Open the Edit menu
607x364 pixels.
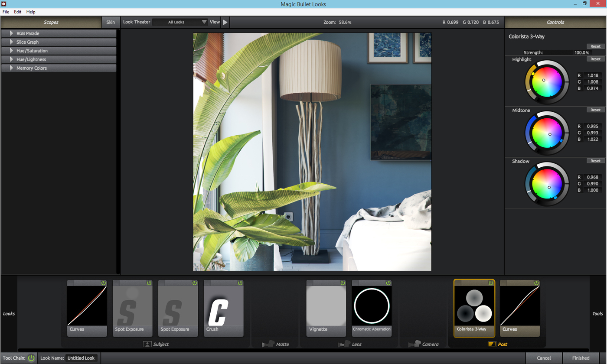18,12
